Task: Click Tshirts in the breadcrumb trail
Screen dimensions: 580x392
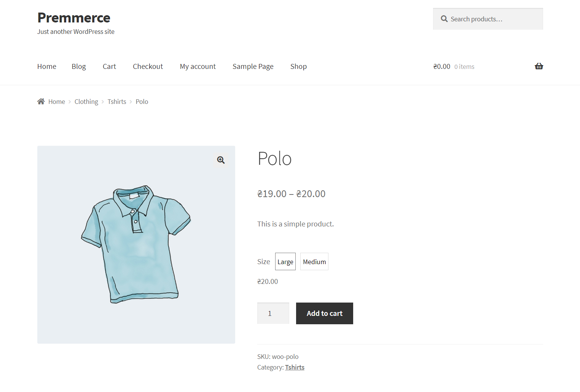Action: click(117, 102)
